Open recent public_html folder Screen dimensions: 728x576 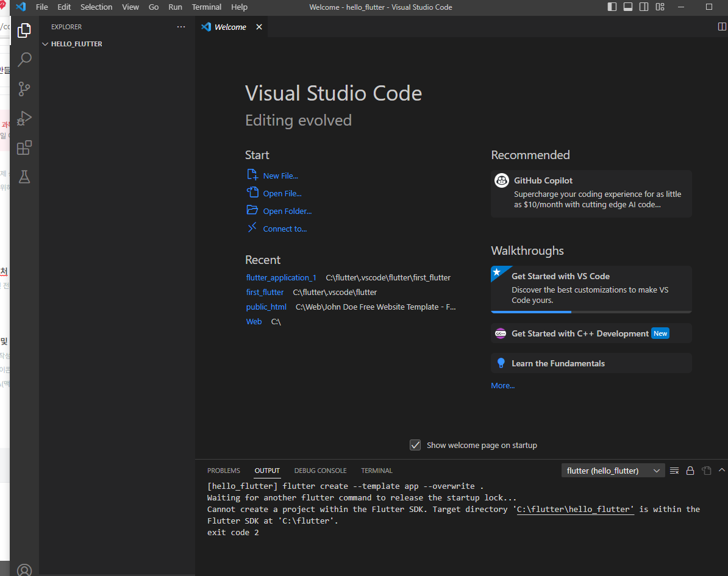click(266, 307)
